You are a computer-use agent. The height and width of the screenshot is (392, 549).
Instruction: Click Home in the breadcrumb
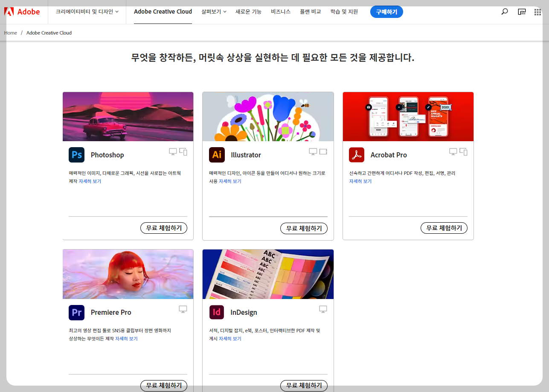pyautogui.click(x=11, y=33)
